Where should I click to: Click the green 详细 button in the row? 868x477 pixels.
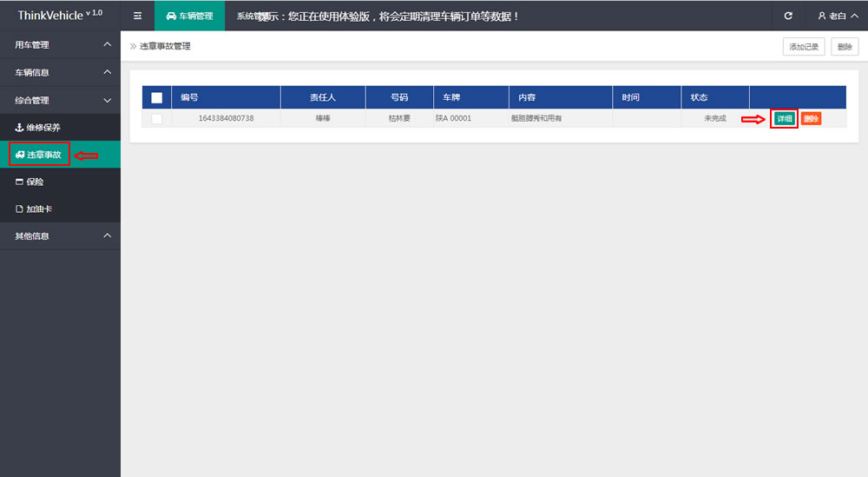tap(785, 118)
